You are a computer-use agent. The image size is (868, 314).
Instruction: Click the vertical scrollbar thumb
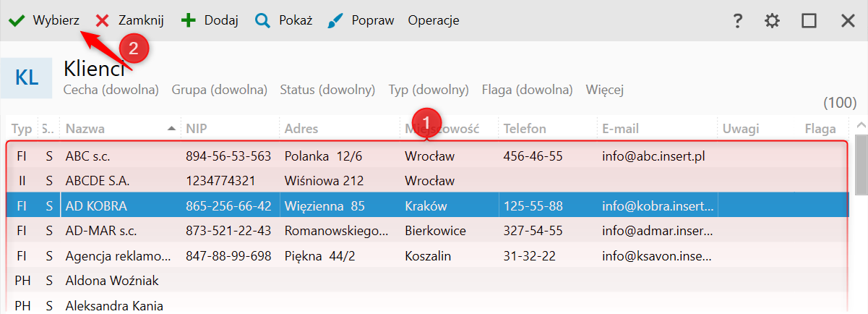(x=861, y=166)
